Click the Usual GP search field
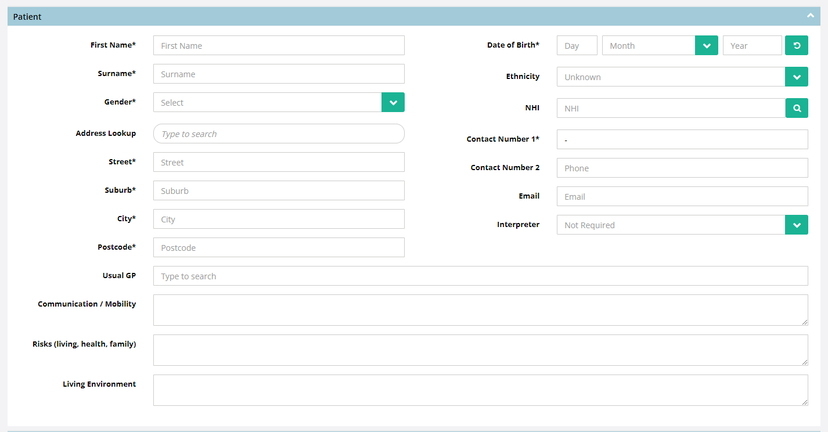828x432 pixels. click(481, 276)
